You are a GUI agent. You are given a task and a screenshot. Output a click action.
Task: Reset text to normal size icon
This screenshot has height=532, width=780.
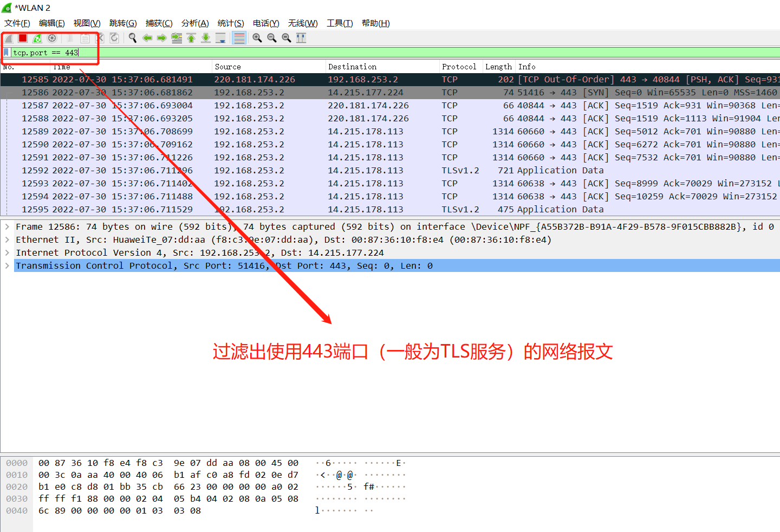[287, 38]
